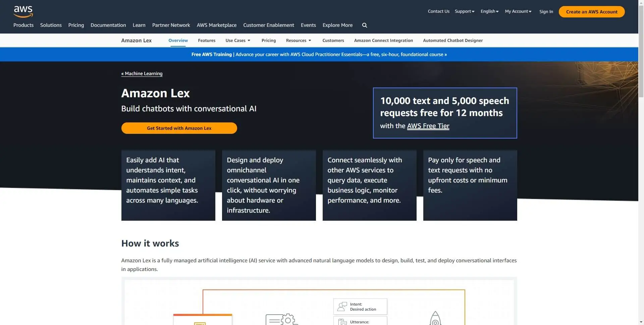Follow the AWS Free Tier link
The height and width of the screenshot is (325, 644).
tap(428, 126)
